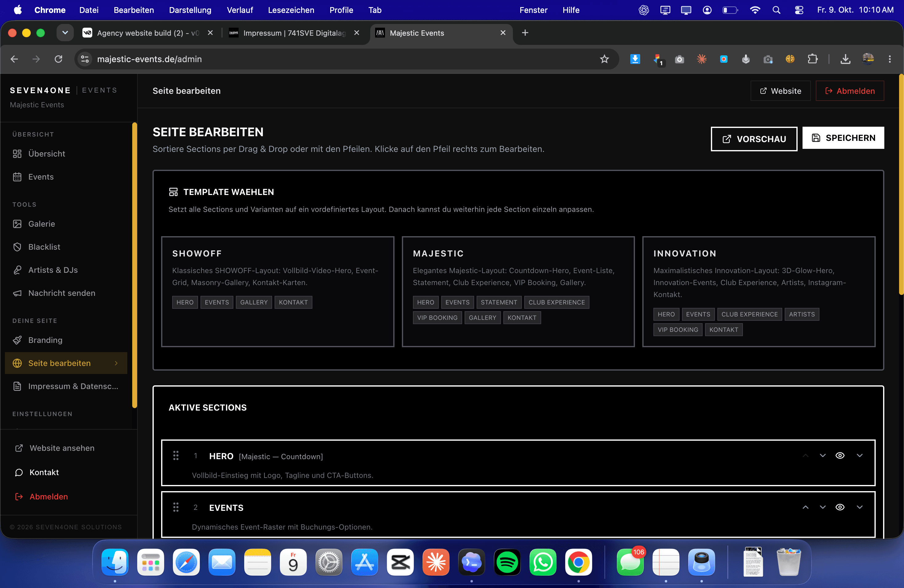This screenshot has width=904, height=588.
Task: Open the Chrome profile avatar
Action: pyautogui.click(x=868, y=59)
